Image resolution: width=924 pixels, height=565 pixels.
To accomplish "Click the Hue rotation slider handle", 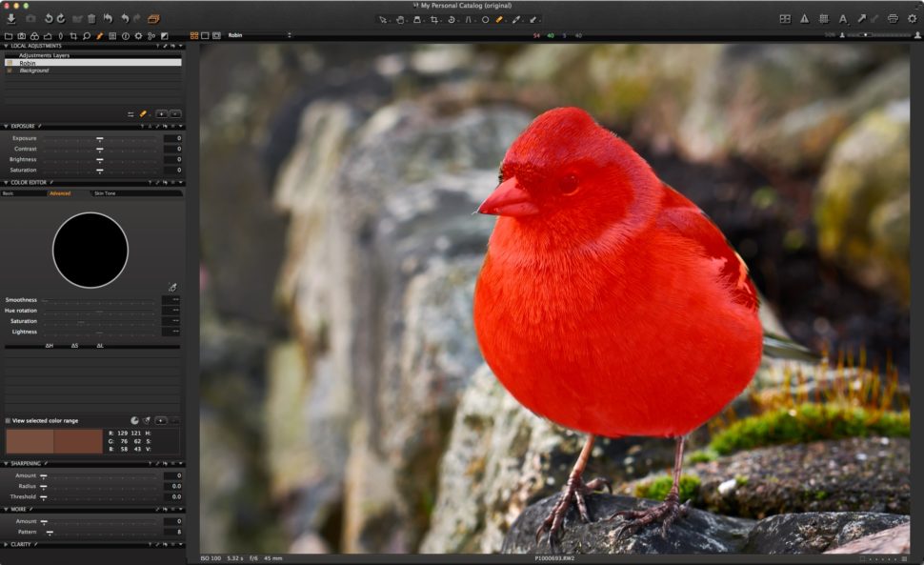I will click(x=99, y=310).
